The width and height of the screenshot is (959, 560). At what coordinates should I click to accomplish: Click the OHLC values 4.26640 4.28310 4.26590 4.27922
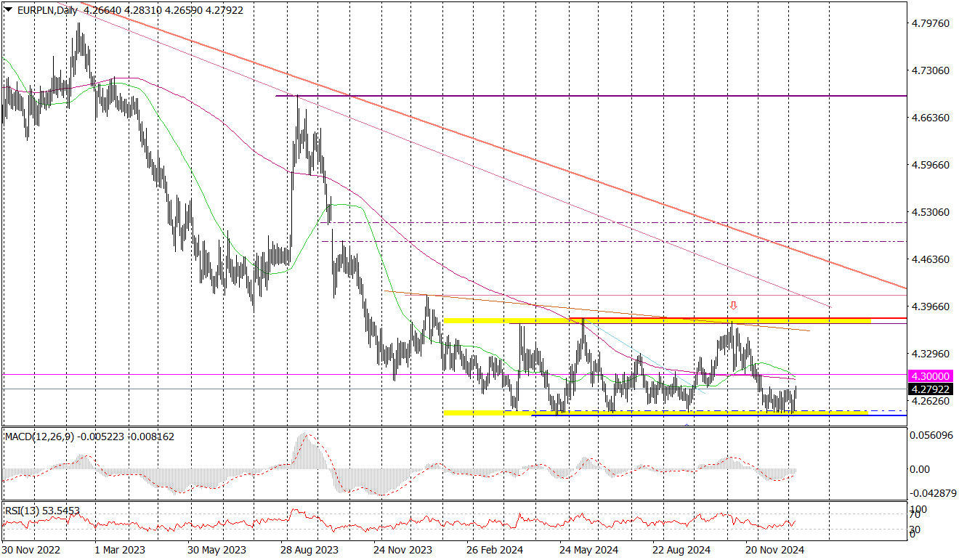[x=163, y=10]
